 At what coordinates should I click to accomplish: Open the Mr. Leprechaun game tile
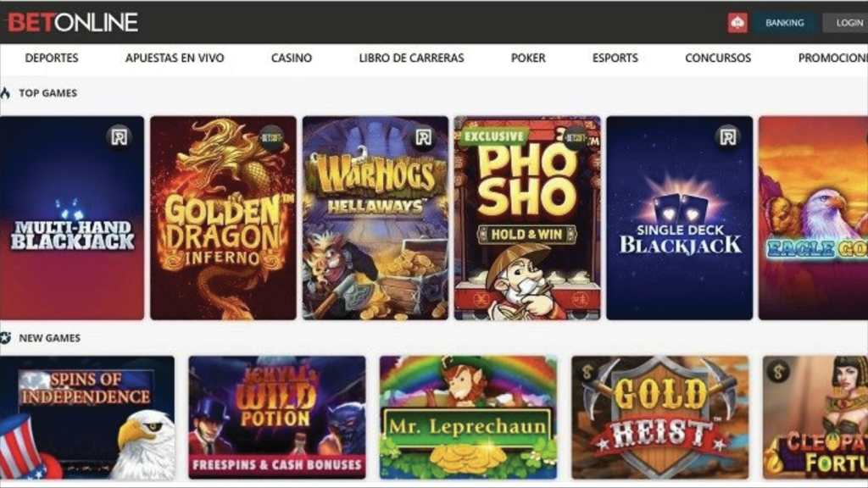click(x=468, y=417)
